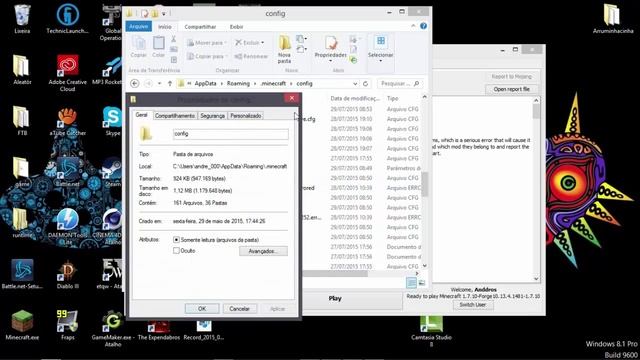Screen dimensions: 640x360
Task: Select Personalizado tab in properties dialog
Action: [x=245, y=116]
